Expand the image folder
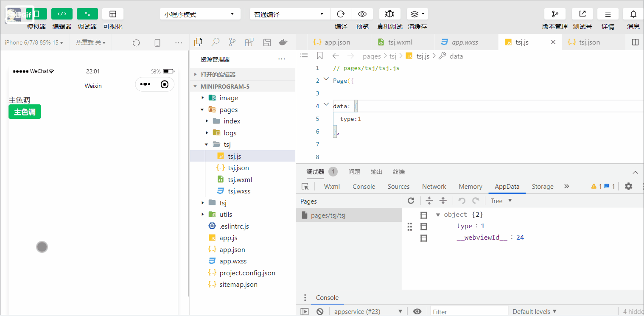Screen dimensions: 644x316 [x=243, y=98]
